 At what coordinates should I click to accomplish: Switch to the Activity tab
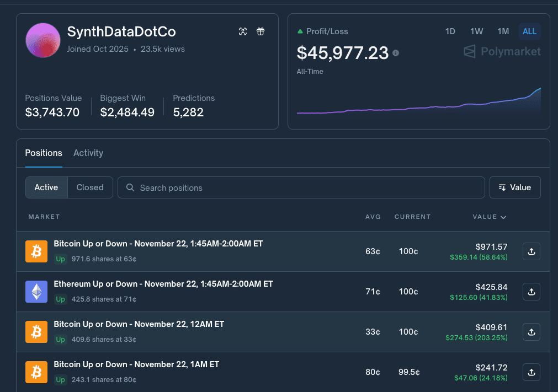point(88,153)
